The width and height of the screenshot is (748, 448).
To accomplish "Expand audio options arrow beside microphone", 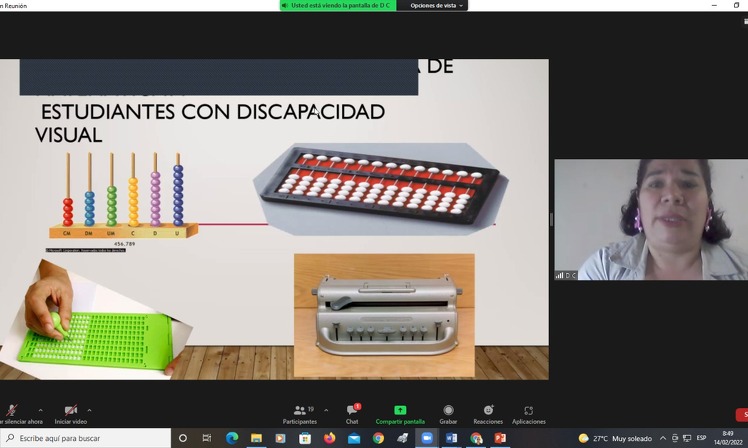I will (41, 410).
